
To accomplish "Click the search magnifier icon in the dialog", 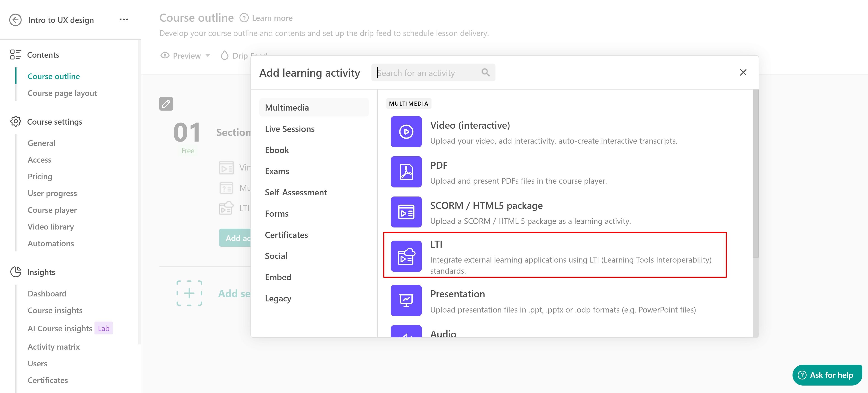I will point(486,72).
